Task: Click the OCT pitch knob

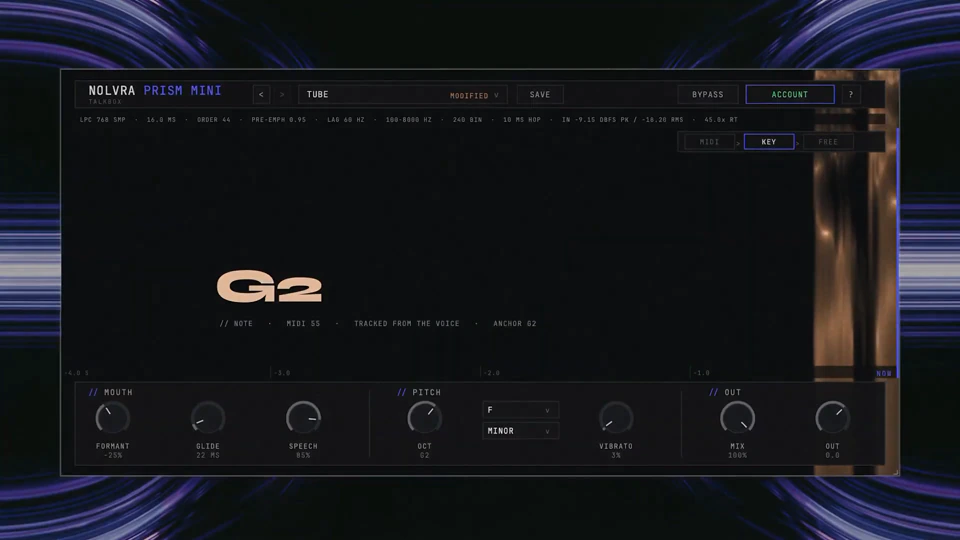Action: pyautogui.click(x=424, y=418)
